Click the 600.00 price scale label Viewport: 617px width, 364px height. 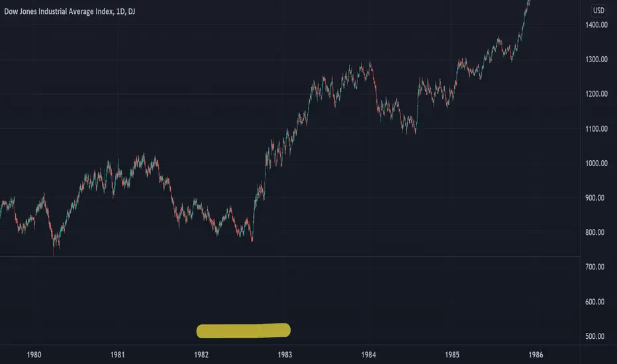[x=595, y=302]
